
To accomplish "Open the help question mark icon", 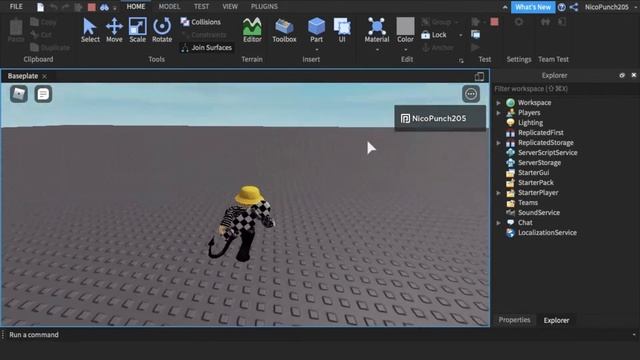I will click(x=562, y=7).
